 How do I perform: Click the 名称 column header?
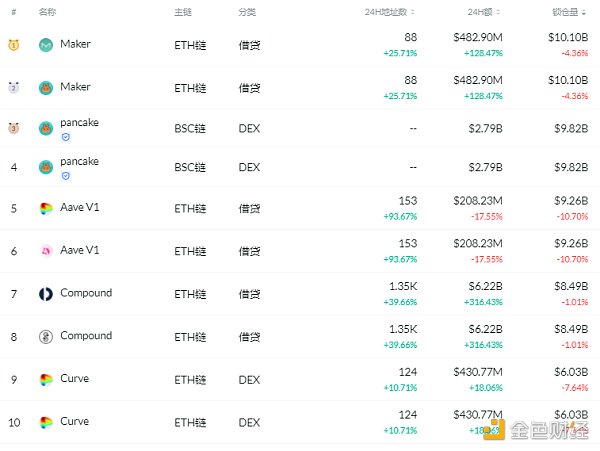coord(47,13)
